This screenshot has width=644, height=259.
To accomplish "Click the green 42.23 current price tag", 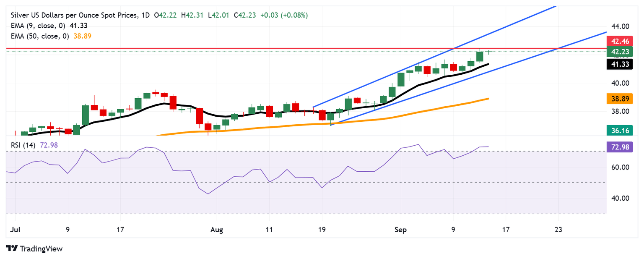I will [x=619, y=52].
